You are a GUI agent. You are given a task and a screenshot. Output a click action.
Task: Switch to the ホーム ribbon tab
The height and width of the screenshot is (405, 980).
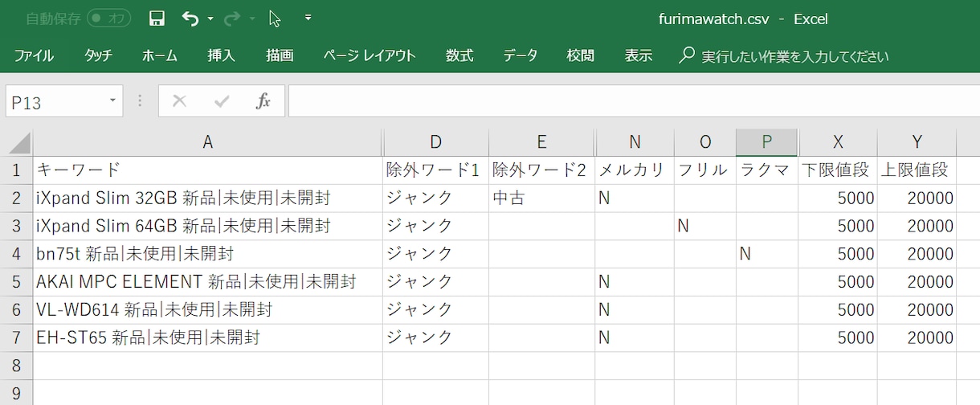pyautogui.click(x=160, y=55)
